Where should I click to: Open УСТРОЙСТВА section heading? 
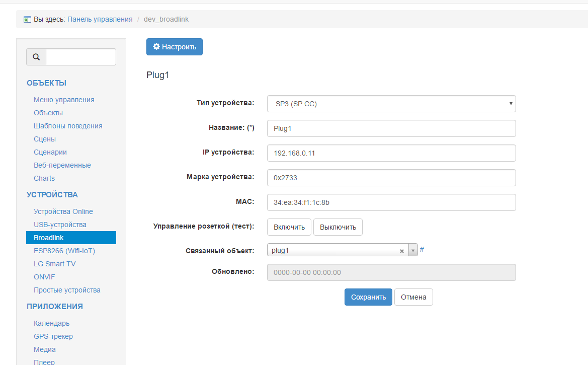[x=52, y=195]
